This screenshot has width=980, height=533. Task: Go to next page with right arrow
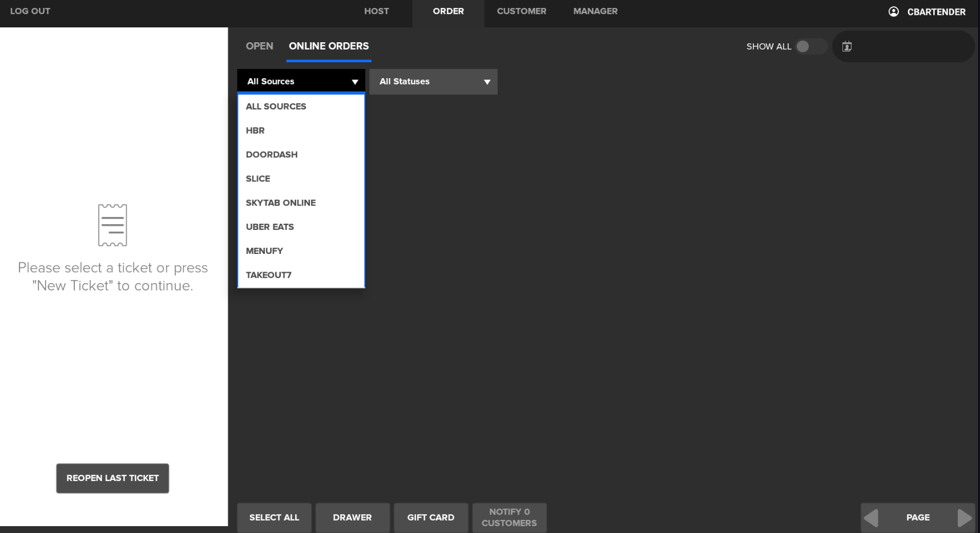pyautogui.click(x=964, y=518)
